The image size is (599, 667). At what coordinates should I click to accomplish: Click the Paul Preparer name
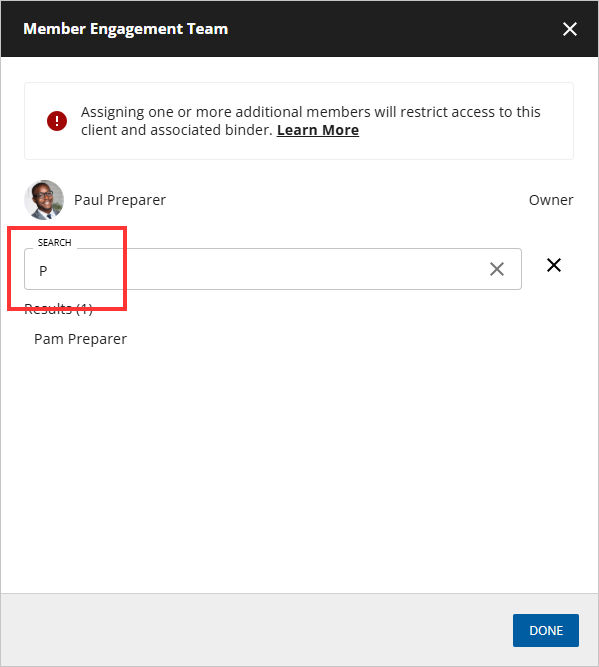point(120,200)
